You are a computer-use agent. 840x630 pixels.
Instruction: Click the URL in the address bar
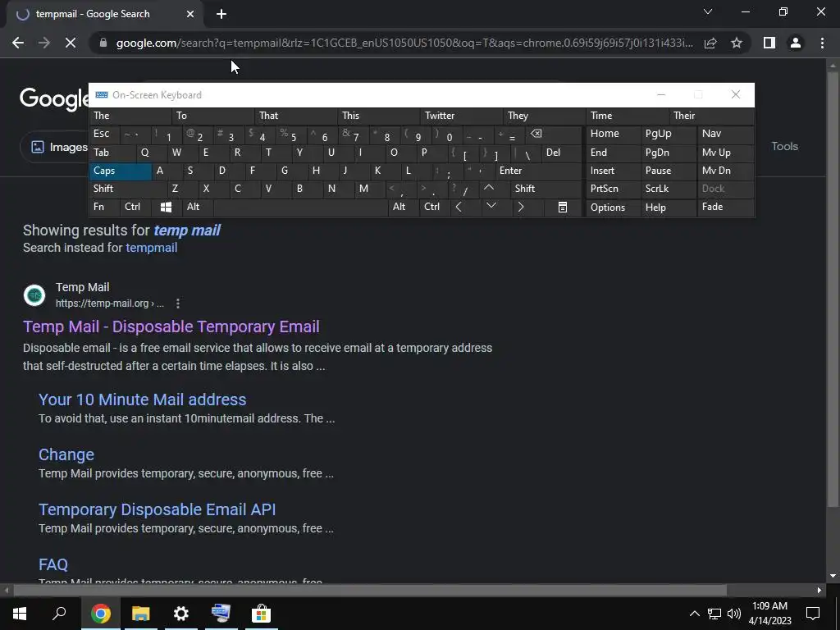point(404,43)
